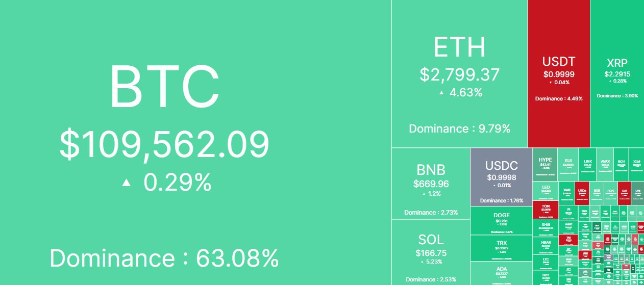Open the LINK tile
This screenshot has width=644, height=285.
point(587,165)
